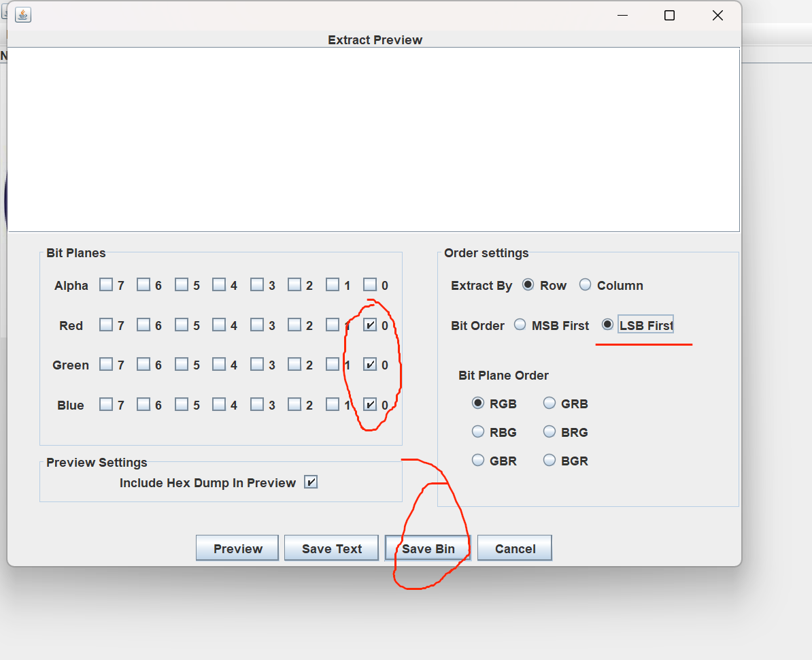Choose BGR bit plane order

[x=549, y=461]
